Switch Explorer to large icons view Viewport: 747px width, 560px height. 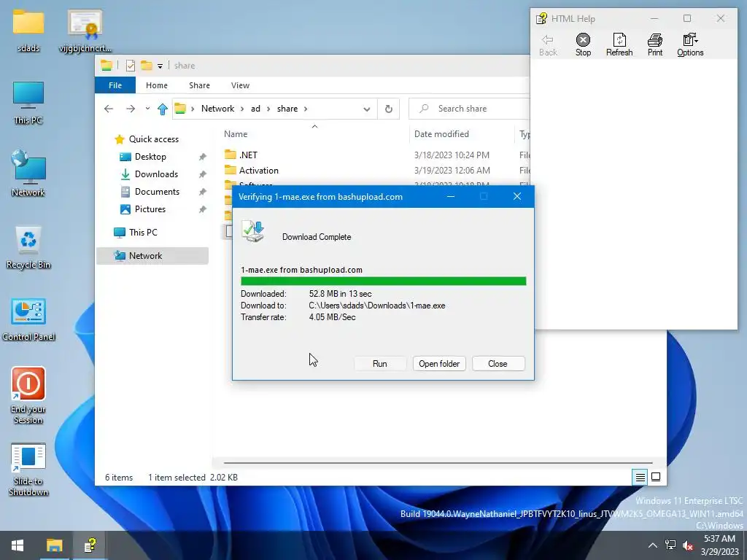pyautogui.click(x=656, y=477)
